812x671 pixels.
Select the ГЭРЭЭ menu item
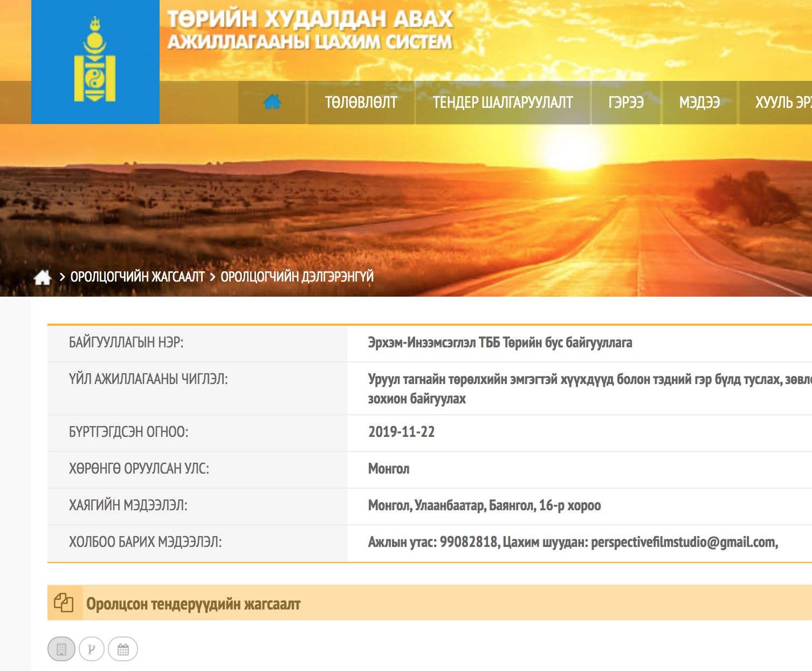[x=626, y=102]
